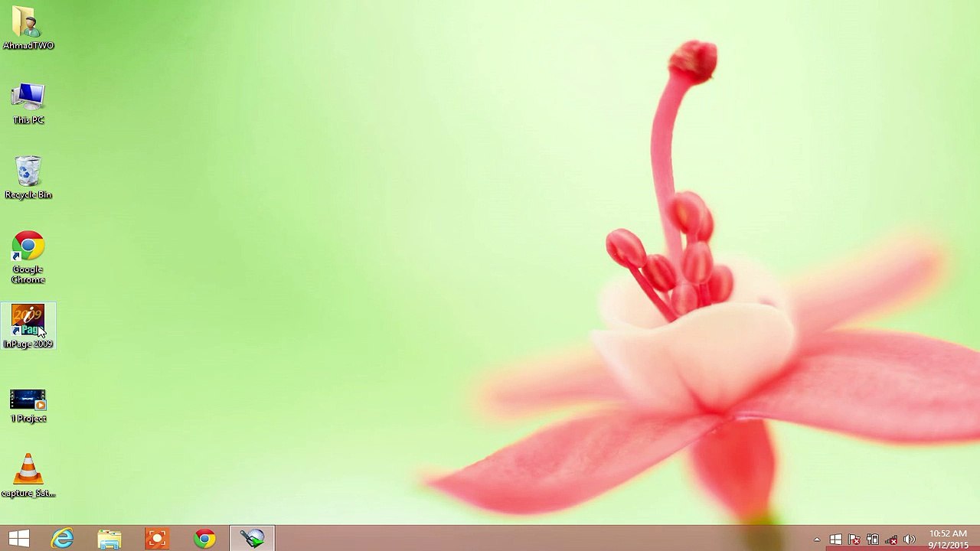980x551 pixels.
Task: Select the AhmadTWO user folder icon
Action: (28, 28)
